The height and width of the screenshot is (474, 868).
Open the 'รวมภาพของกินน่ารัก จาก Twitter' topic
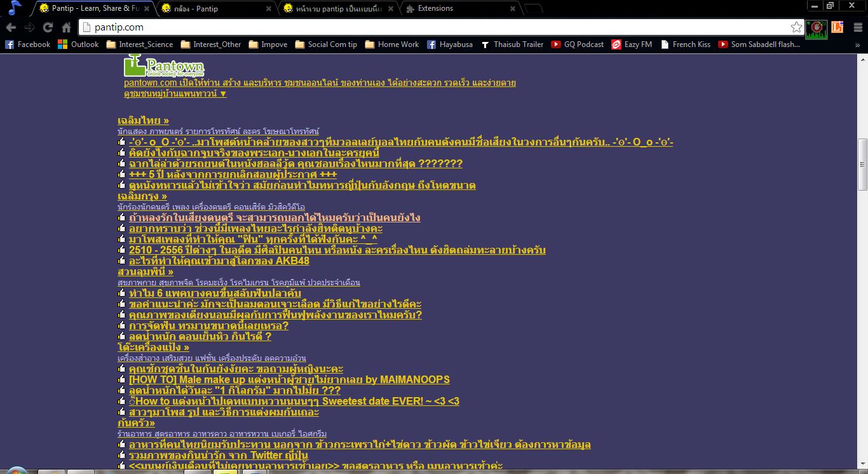[x=219, y=455]
